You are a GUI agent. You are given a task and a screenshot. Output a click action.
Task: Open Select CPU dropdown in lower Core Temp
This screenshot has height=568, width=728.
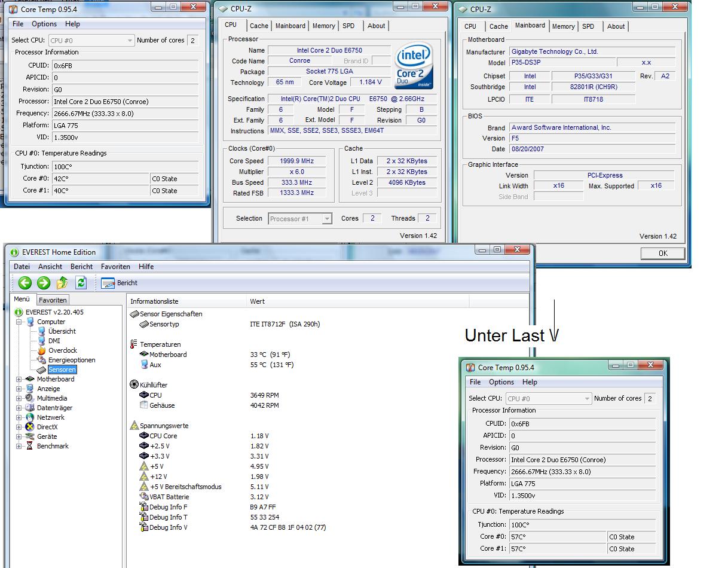coord(548,399)
